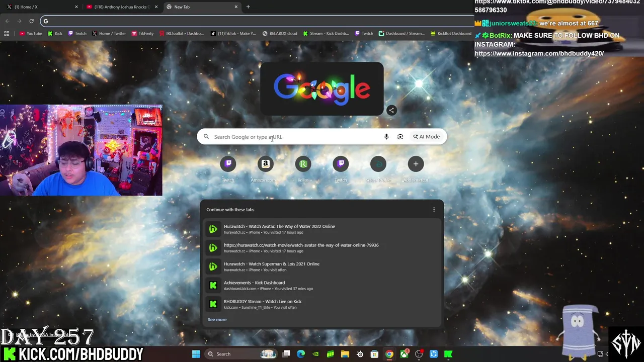Go back to previous page
This screenshot has width=644, height=362.
(7, 21)
